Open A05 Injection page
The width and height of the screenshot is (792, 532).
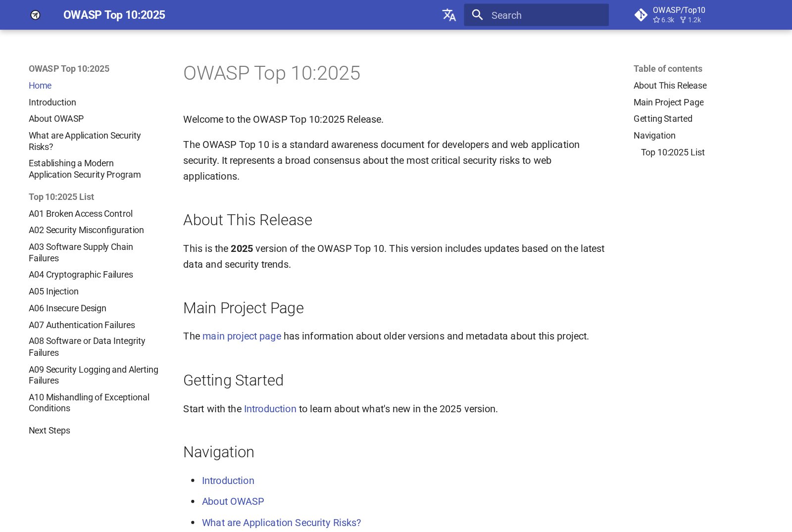(x=53, y=291)
